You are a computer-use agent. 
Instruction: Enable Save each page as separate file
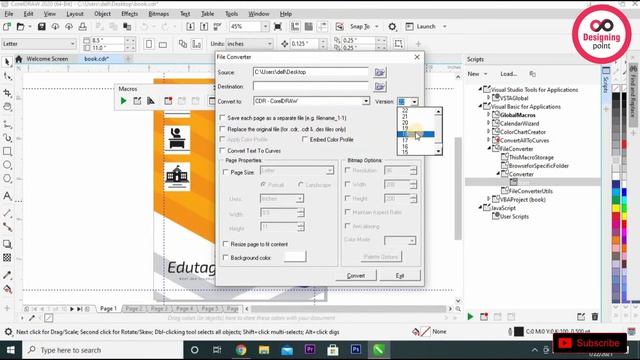222,118
